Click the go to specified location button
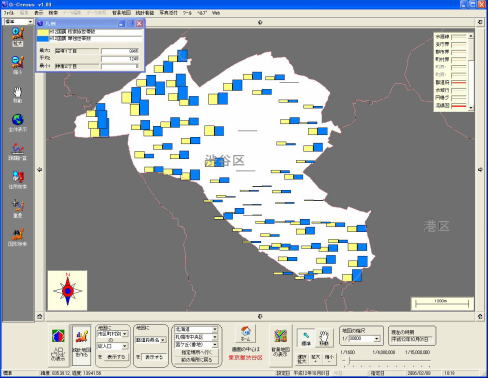The height and width of the screenshot is (378, 488). (x=196, y=352)
